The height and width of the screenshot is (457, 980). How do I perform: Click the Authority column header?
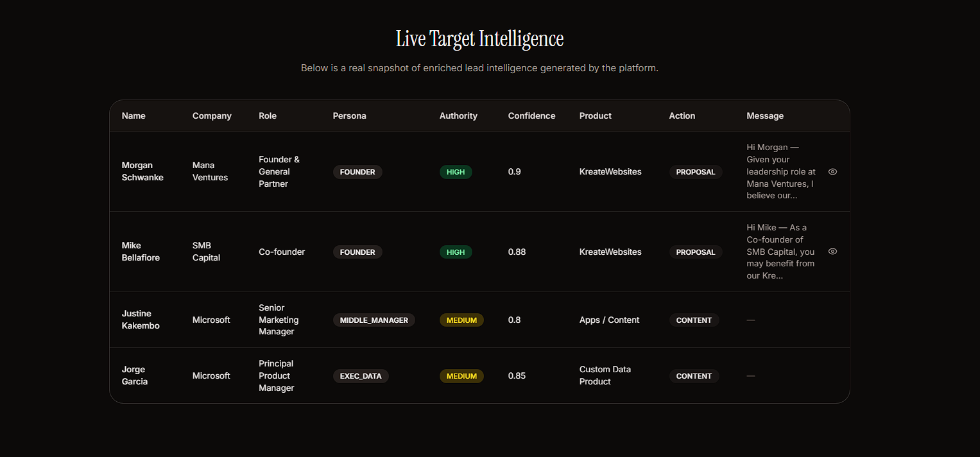pyautogui.click(x=458, y=116)
